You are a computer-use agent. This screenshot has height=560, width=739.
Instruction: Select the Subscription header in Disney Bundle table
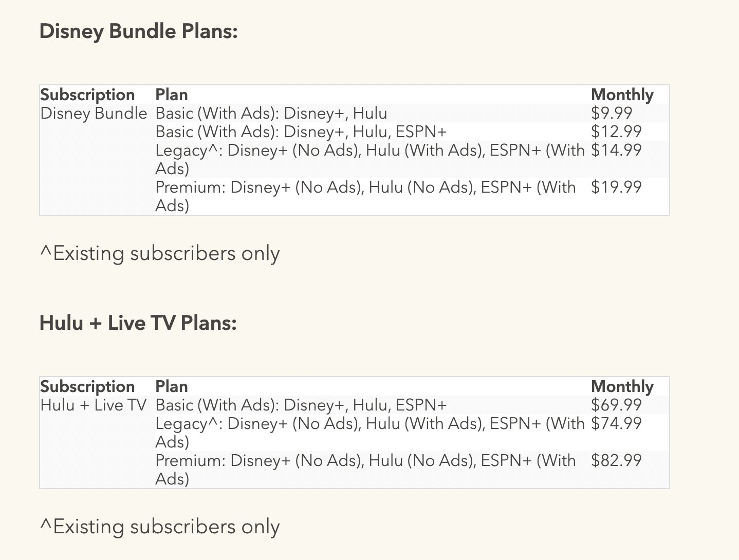coord(87,95)
